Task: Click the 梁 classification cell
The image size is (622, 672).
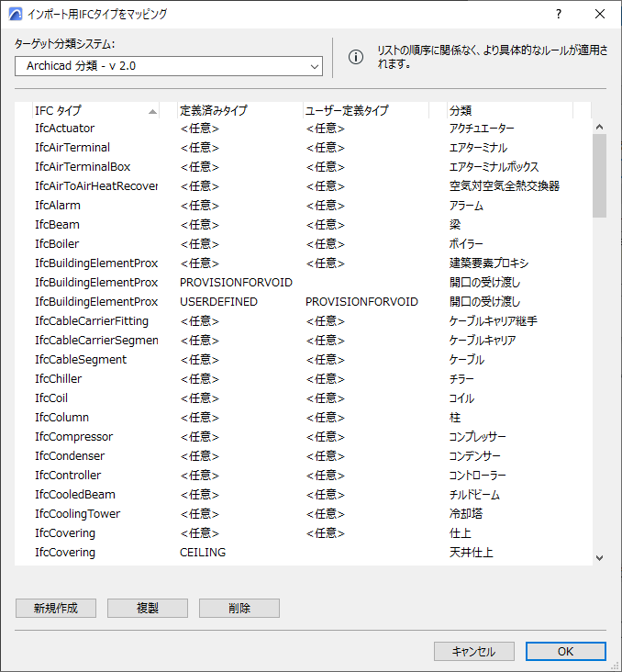Action: [x=455, y=225]
